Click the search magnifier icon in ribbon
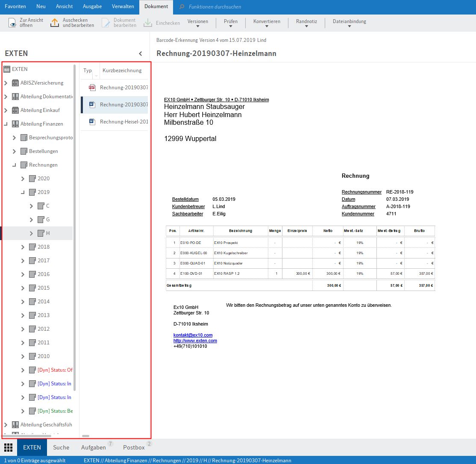The width and height of the screenshot is (476, 464). point(182,7)
